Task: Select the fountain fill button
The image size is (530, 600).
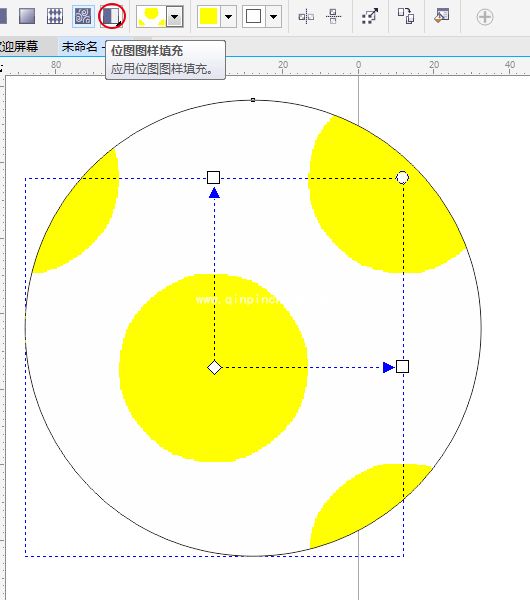Action: (27, 16)
